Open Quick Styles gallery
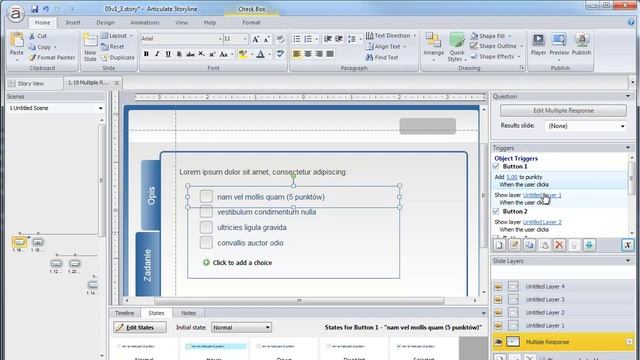This screenshot has width=640, height=360. click(x=456, y=47)
